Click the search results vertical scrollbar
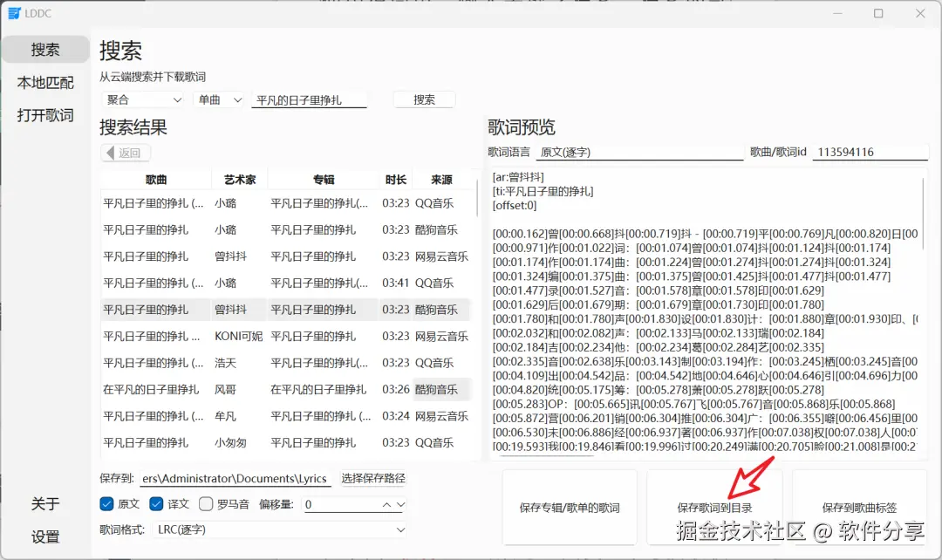Viewport: 942px width, 560px height. coord(477,198)
